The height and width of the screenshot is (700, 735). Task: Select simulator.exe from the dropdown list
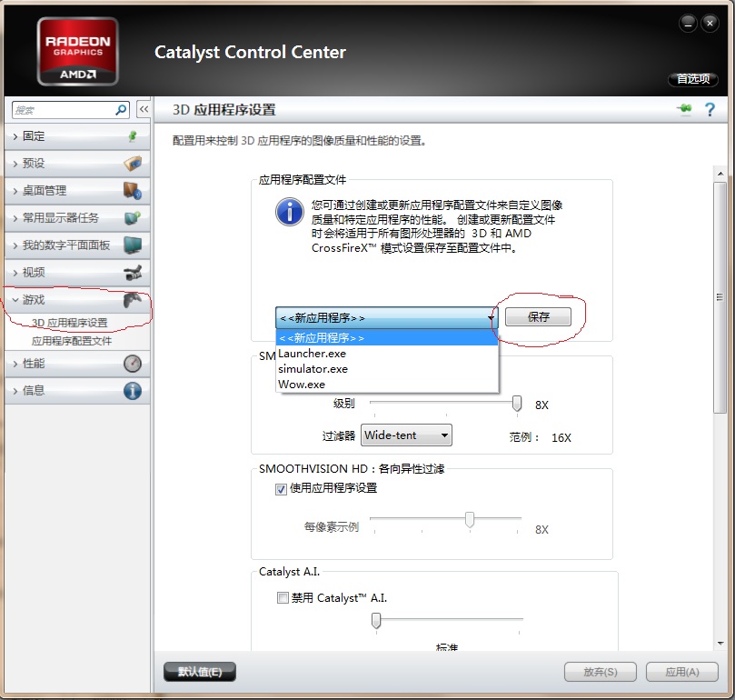tap(387, 369)
